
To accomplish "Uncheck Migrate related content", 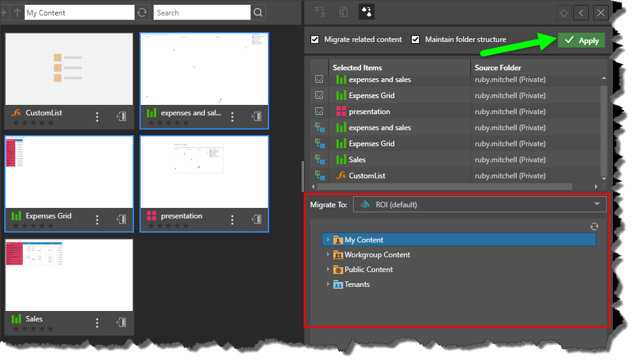I will pyautogui.click(x=315, y=39).
